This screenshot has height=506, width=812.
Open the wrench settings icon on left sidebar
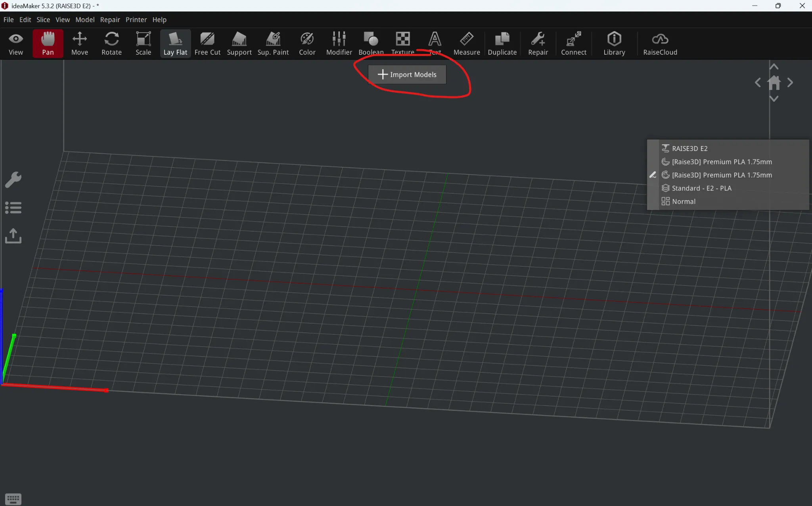[x=13, y=179]
